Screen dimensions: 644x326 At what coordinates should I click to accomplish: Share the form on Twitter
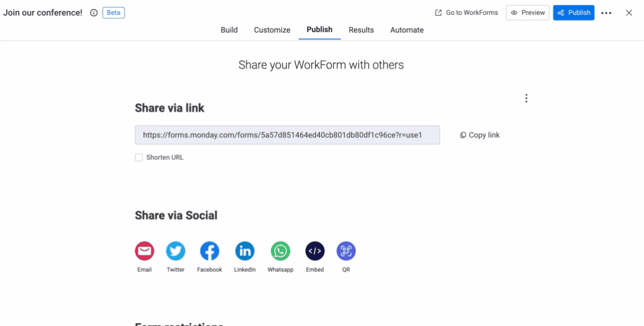coord(176,251)
